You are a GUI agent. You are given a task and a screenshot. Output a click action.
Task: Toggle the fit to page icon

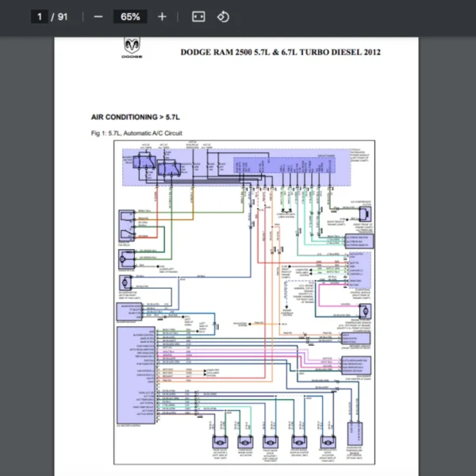click(x=198, y=17)
